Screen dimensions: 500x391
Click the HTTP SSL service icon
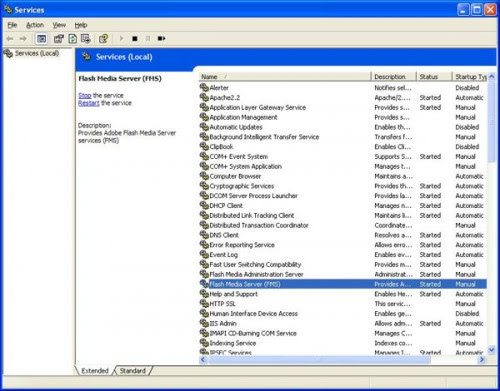(x=204, y=303)
